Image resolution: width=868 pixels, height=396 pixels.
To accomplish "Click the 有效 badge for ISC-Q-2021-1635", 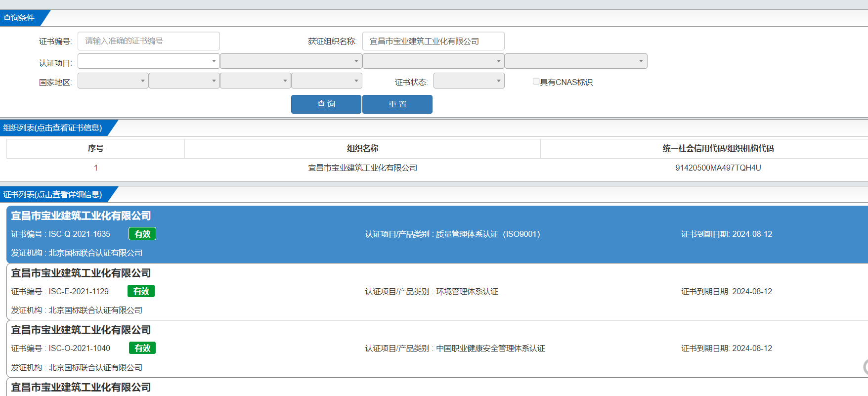I will pyautogui.click(x=142, y=234).
